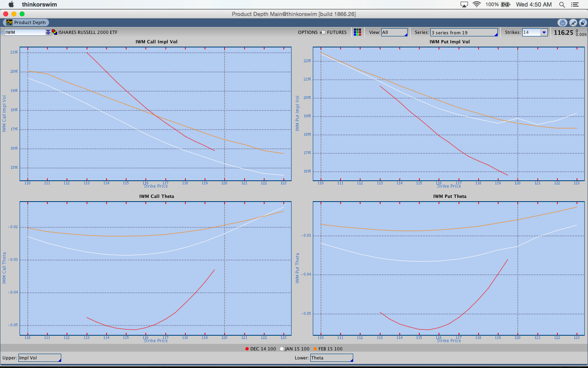
Task: Click the Product Depth tab icon
Action: coord(9,22)
